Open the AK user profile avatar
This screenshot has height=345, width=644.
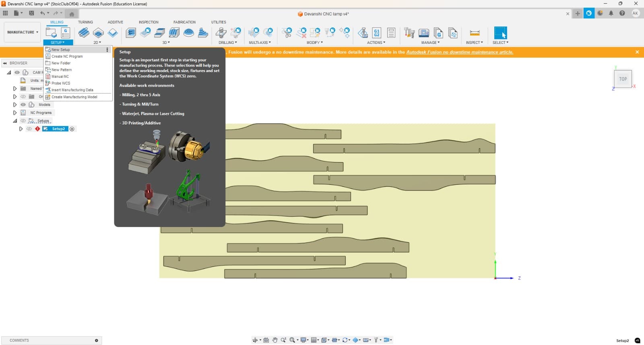tap(635, 13)
